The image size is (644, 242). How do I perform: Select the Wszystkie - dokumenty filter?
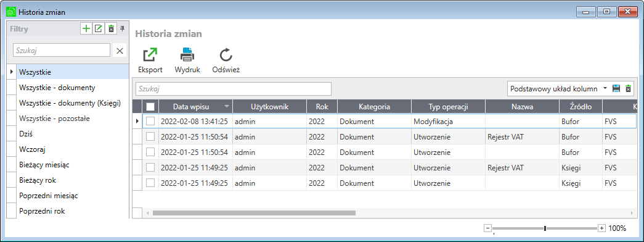73,87
